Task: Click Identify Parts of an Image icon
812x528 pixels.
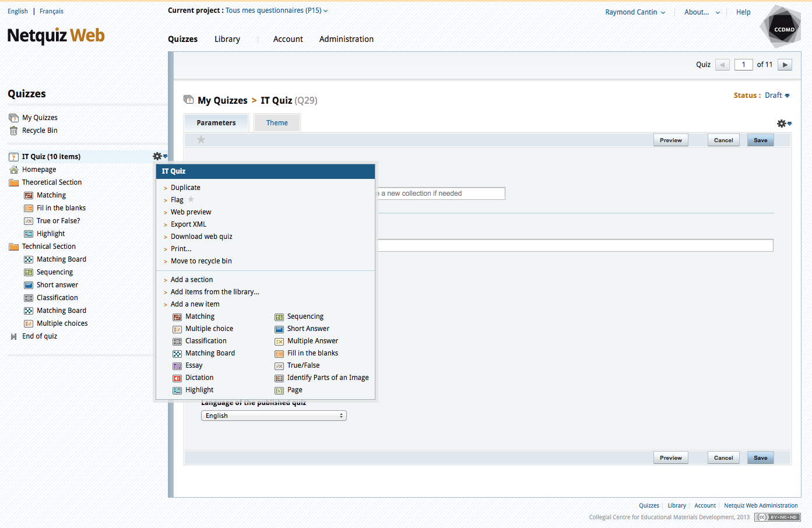Action: tap(279, 378)
